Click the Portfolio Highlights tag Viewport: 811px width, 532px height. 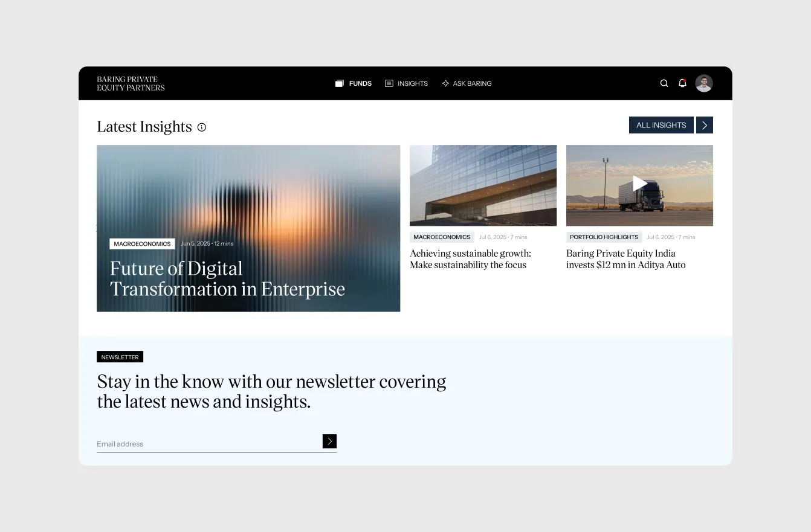coord(604,237)
